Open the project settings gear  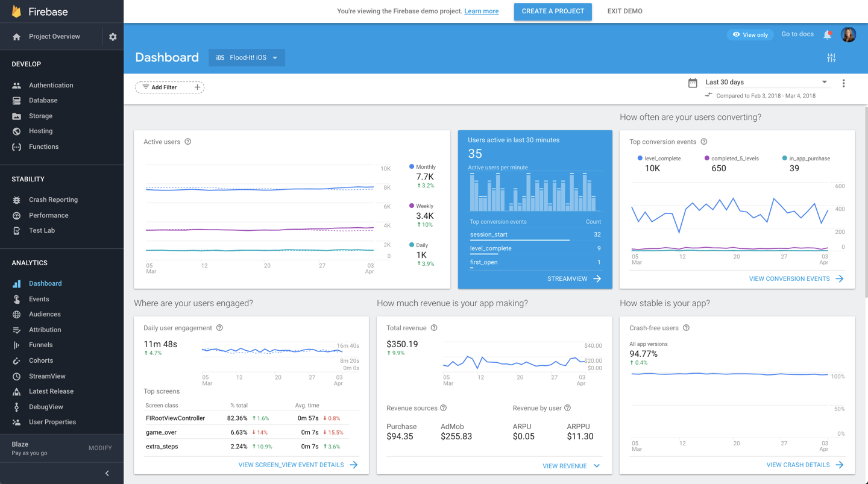click(112, 36)
